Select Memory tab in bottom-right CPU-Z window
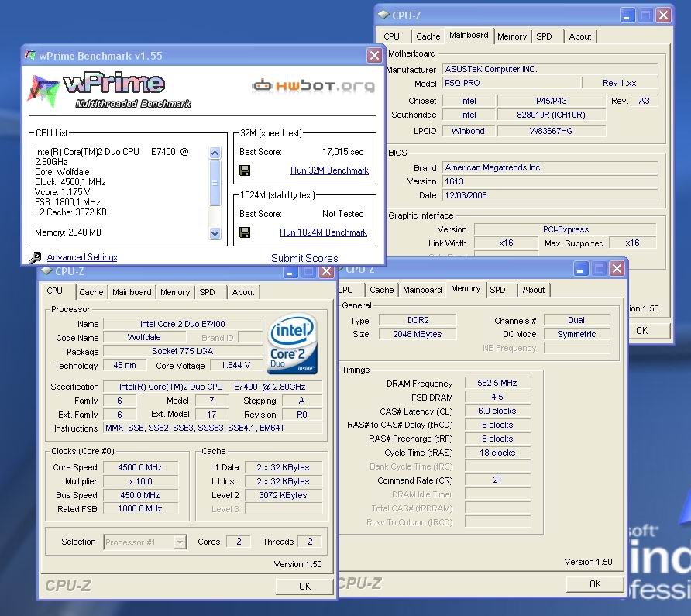The height and width of the screenshot is (616, 691). tap(466, 289)
